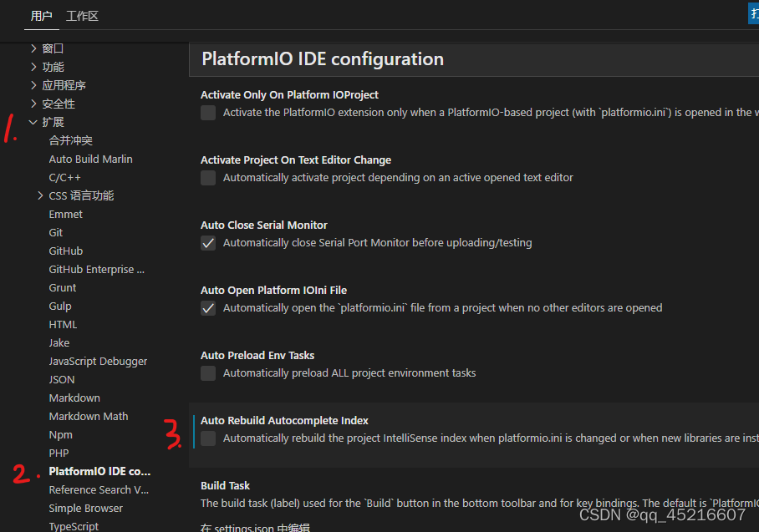
Task: Click the blue button in the top-right corner
Action: 752,13
